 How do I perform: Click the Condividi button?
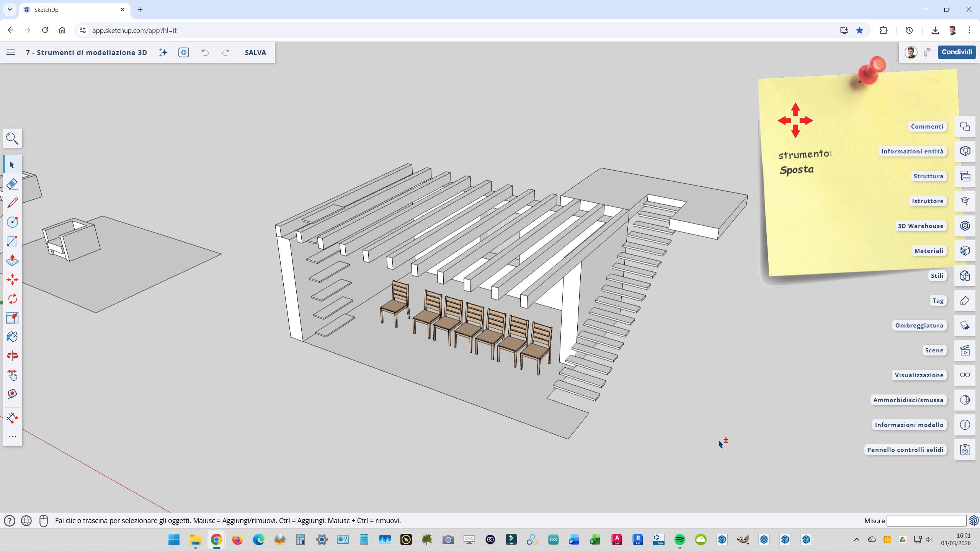tap(957, 52)
